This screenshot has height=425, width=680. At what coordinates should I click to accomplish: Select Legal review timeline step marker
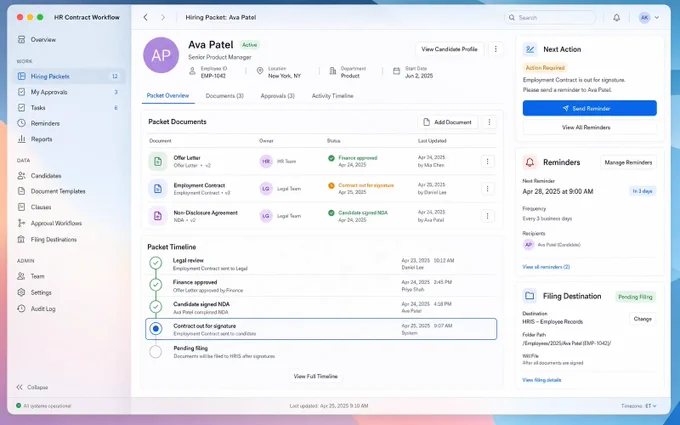click(156, 263)
